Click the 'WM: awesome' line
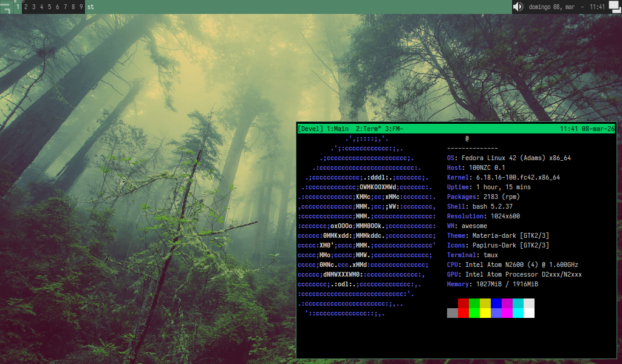 point(467,226)
